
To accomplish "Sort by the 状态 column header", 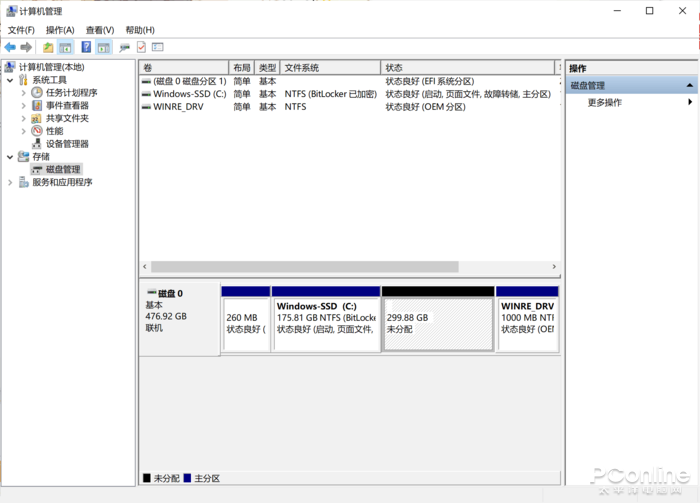I will point(467,68).
